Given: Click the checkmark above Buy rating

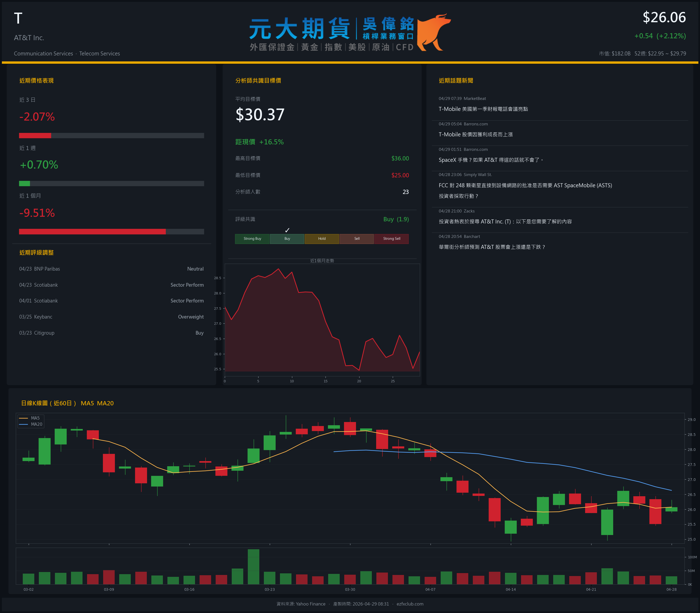Looking at the screenshot, I should coord(287,230).
